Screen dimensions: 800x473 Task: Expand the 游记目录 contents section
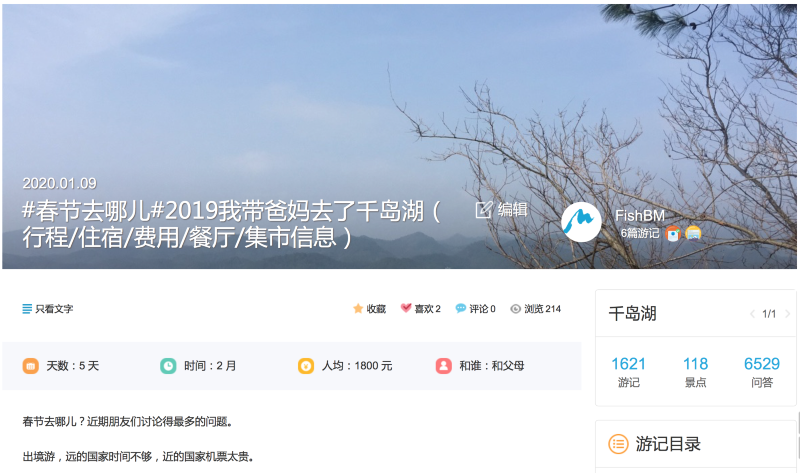pyautogui.click(x=695, y=444)
